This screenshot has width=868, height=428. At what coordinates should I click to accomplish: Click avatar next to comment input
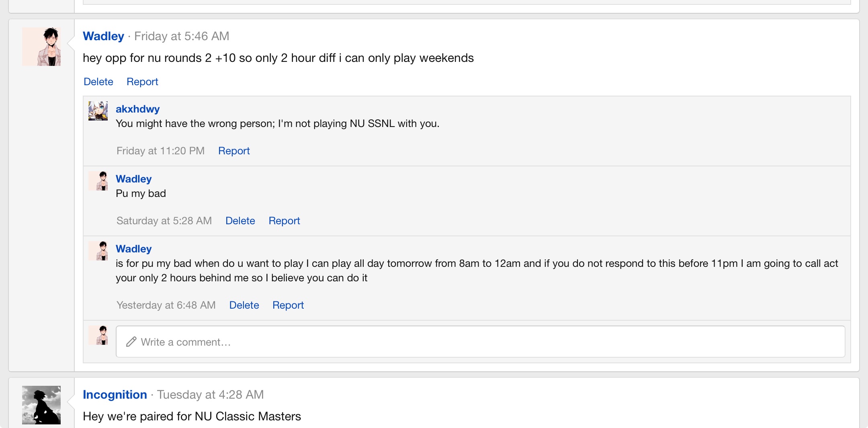98,335
